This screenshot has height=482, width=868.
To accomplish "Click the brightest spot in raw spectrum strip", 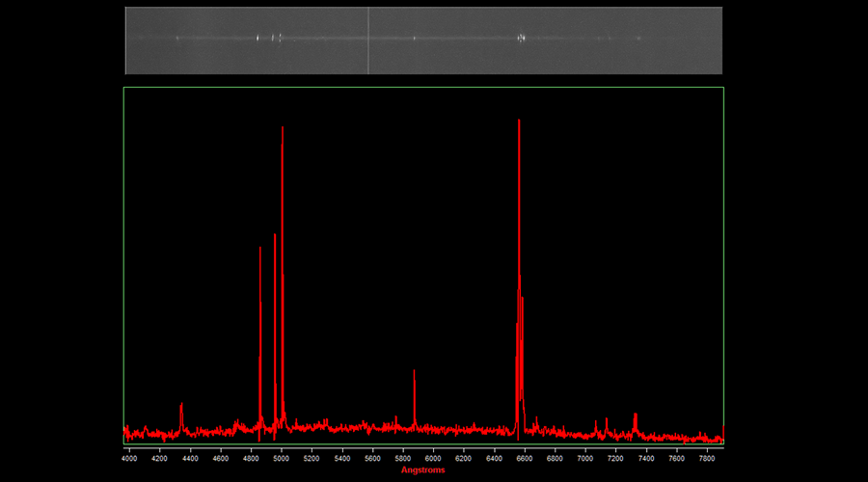I will [521, 39].
